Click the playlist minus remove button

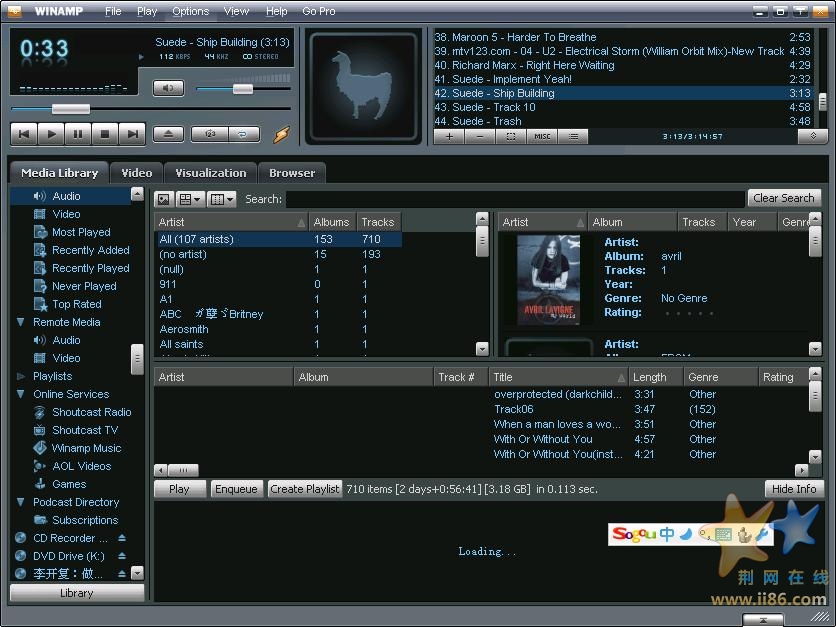click(480, 136)
